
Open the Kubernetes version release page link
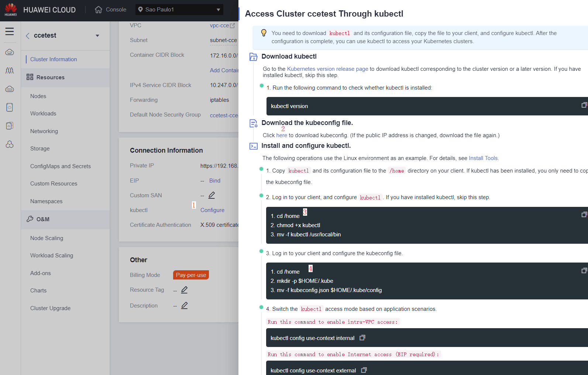(x=327, y=69)
